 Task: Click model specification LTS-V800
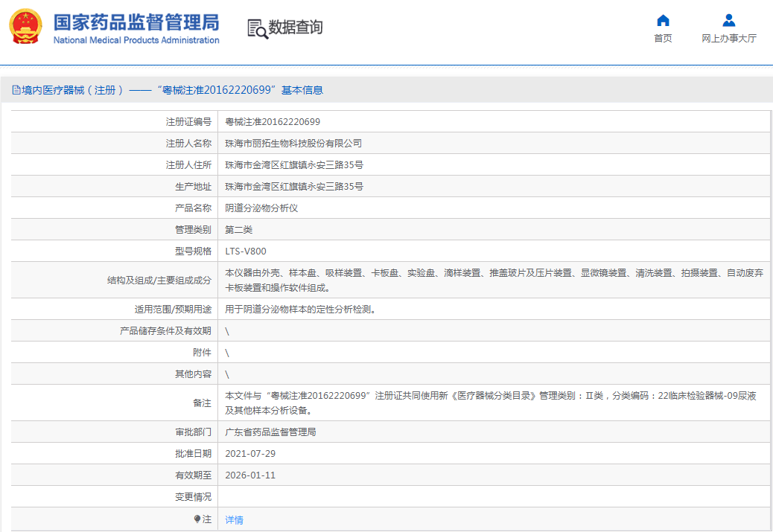[246, 251]
